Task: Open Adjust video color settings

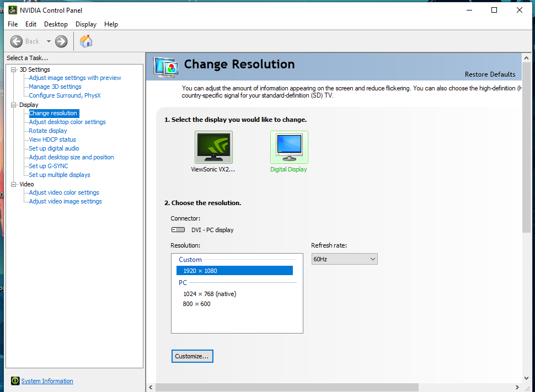Action: [64, 192]
